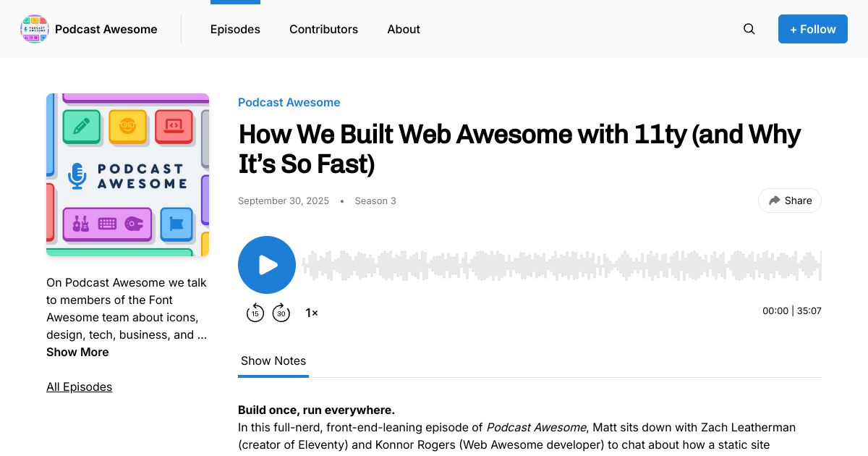This screenshot has width=868, height=456.
Task: Seek partway through the waveform scrubber
Action: 506,265
